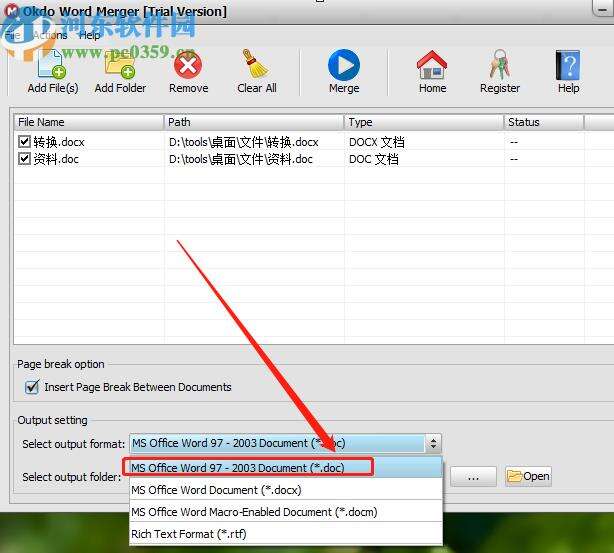The image size is (614, 553).
Task: Sort by the Path column header
Action: coord(254,122)
